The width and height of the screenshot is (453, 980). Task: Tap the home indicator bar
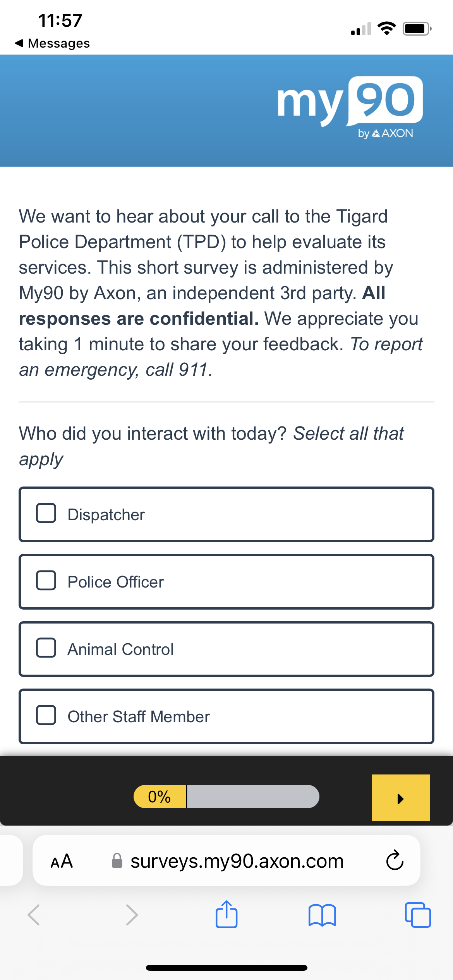pos(226,968)
